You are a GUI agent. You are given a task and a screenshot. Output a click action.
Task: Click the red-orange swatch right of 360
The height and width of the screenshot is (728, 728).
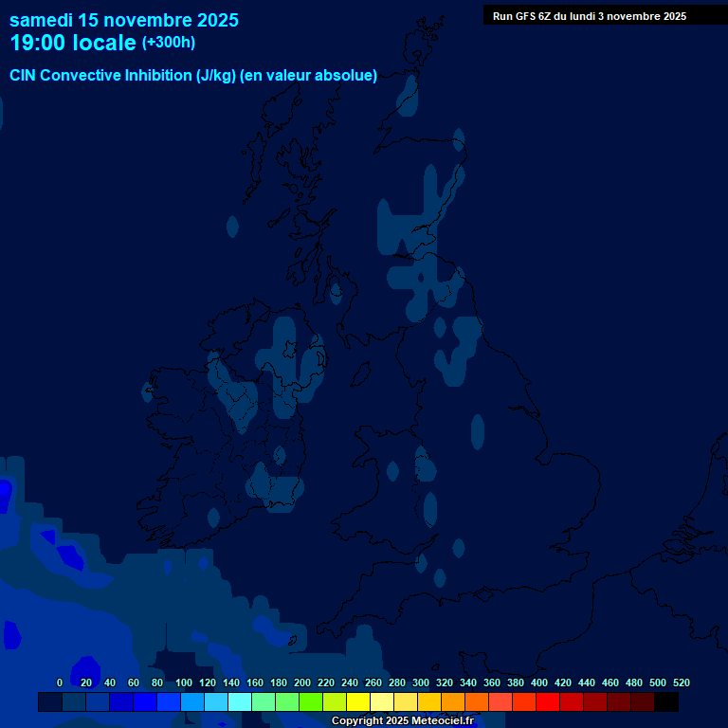point(500,702)
